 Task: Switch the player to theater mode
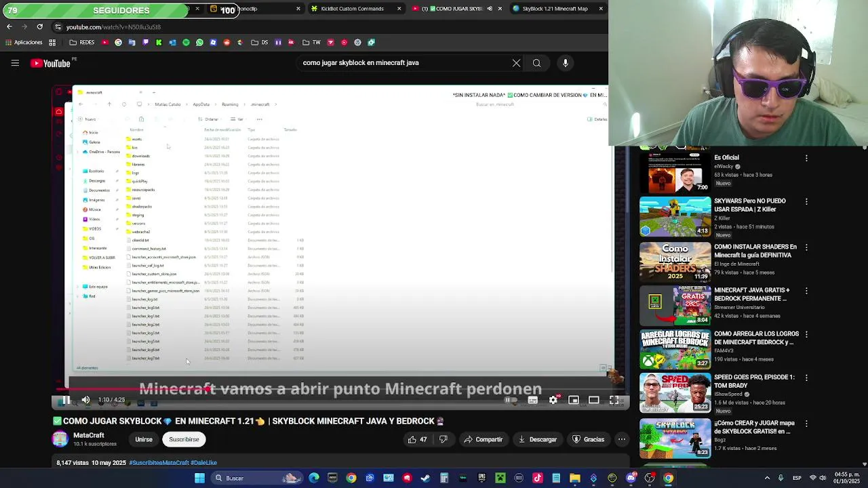(593, 400)
